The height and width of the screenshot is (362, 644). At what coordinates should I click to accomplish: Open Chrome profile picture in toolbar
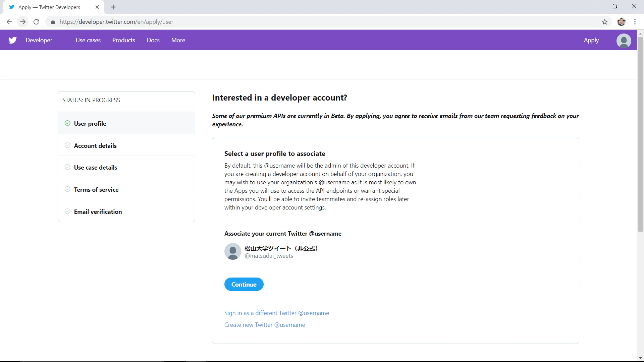(x=621, y=22)
